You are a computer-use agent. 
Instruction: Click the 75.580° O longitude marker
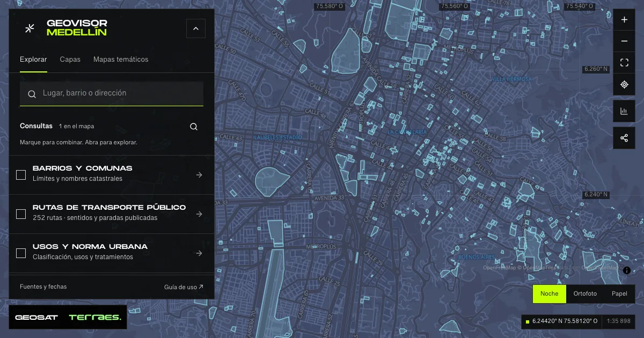pos(329,6)
